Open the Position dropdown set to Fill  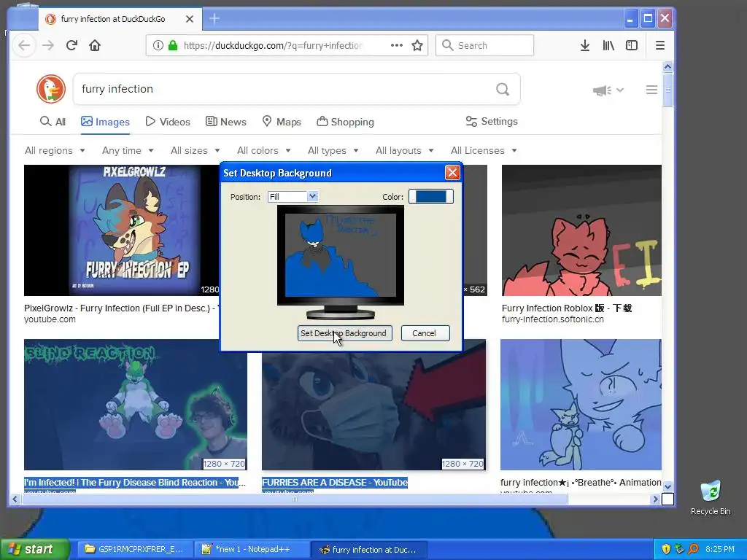click(x=293, y=197)
